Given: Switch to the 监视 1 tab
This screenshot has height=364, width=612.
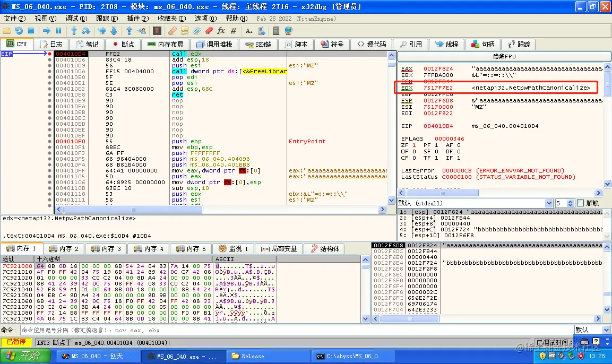Looking at the screenshot, I should click(234, 248).
